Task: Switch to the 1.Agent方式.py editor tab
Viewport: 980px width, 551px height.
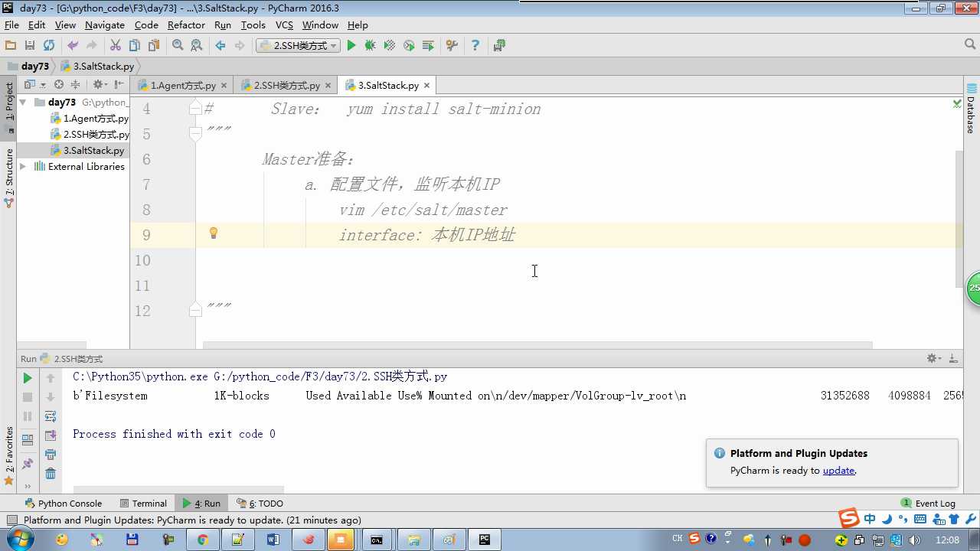Action: click(183, 86)
